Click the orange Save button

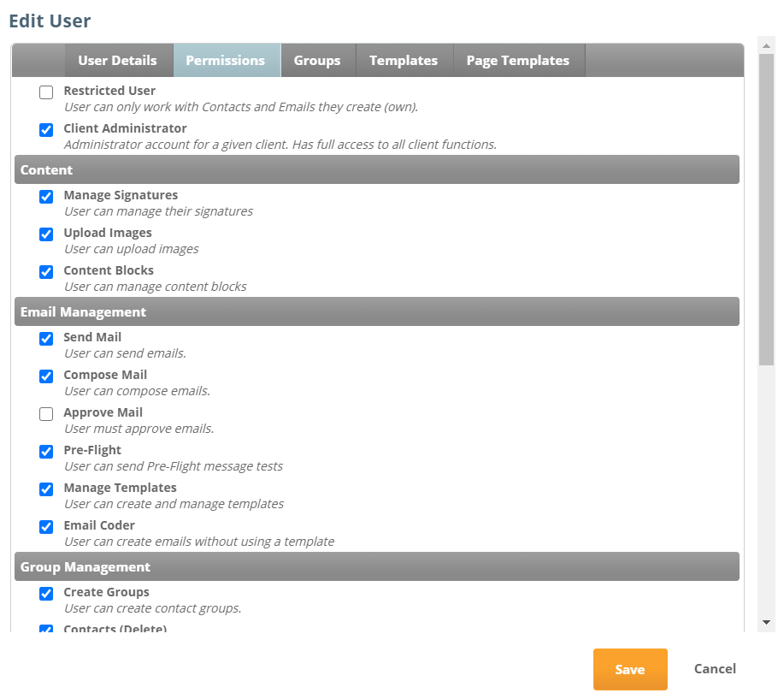click(630, 669)
